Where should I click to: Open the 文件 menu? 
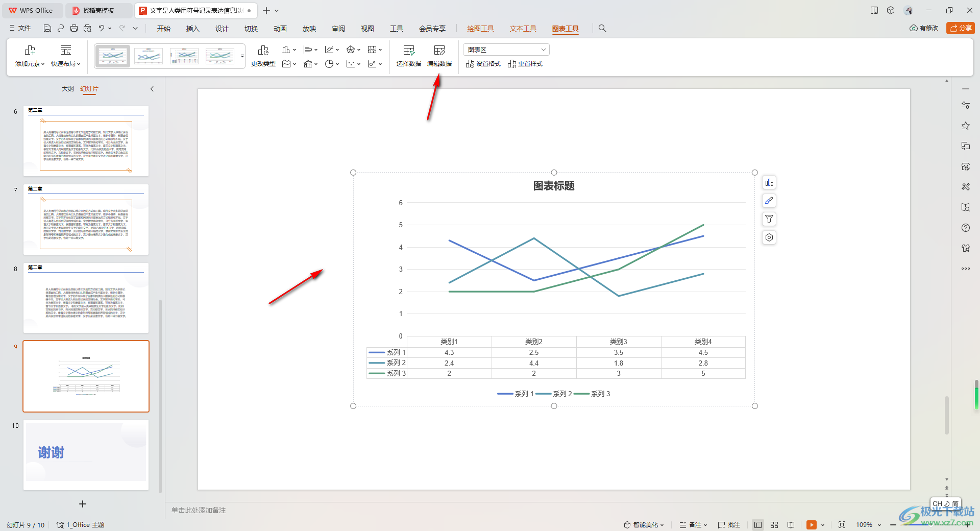tap(20, 29)
